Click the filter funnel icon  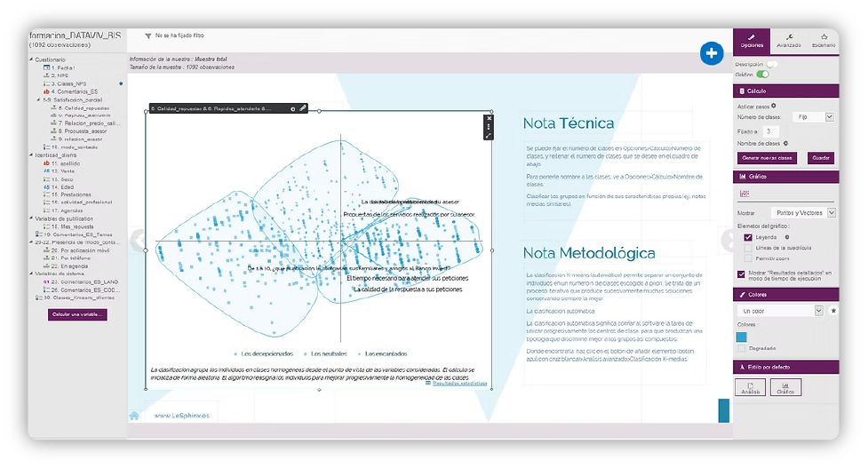point(147,36)
